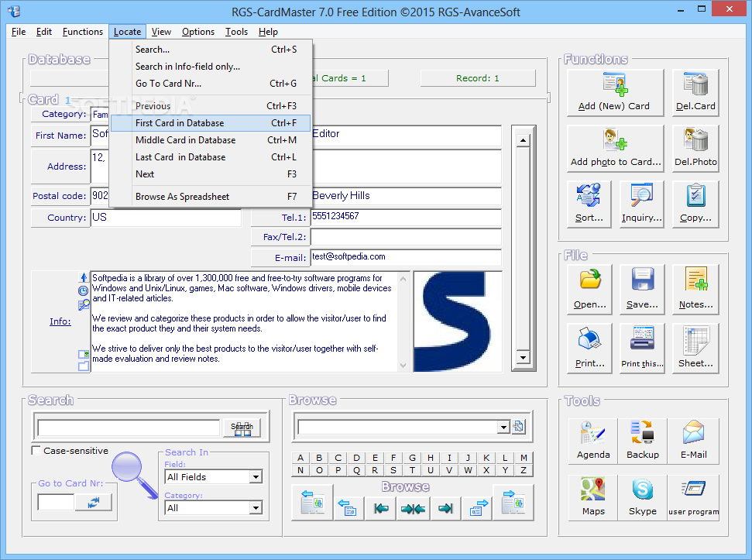Screen dimensions: 752x560
Task: Open the View menu
Action: point(161,32)
